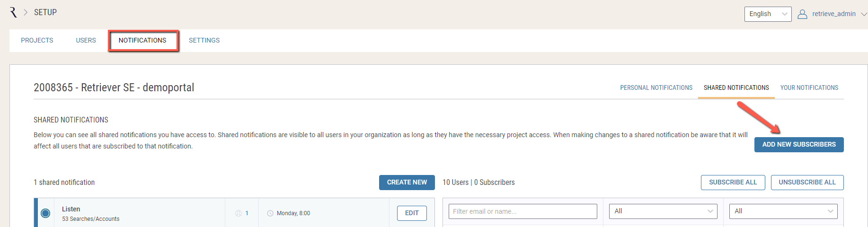The height and width of the screenshot is (227, 868).
Task: Select the Listen notification radio button
Action: [x=45, y=213]
